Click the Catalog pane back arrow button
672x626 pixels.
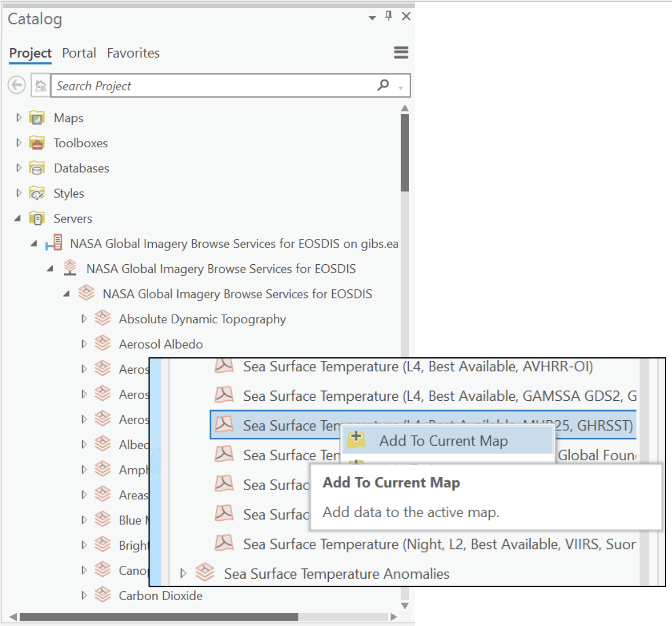(x=17, y=85)
